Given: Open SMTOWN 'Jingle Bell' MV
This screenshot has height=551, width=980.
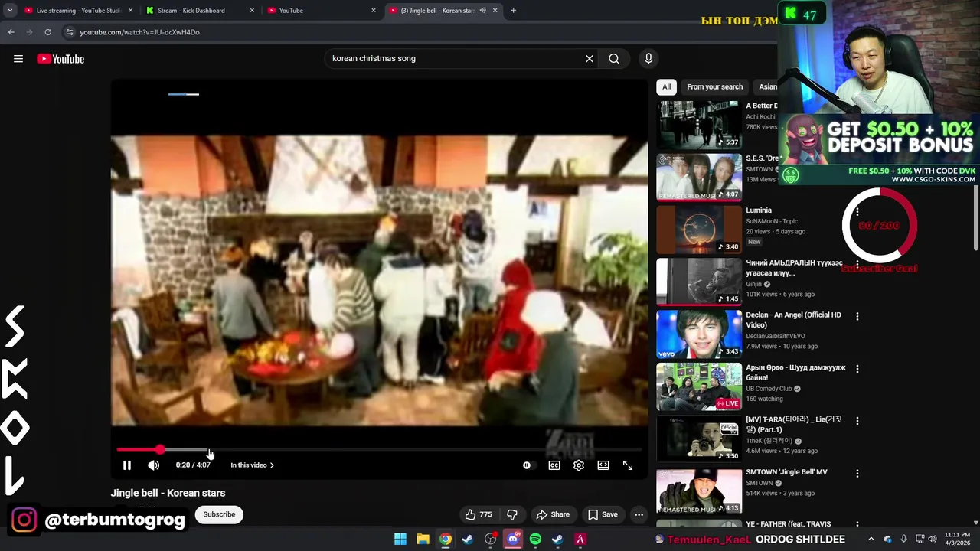Looking at the screenshot, I should tap(699, 491).
